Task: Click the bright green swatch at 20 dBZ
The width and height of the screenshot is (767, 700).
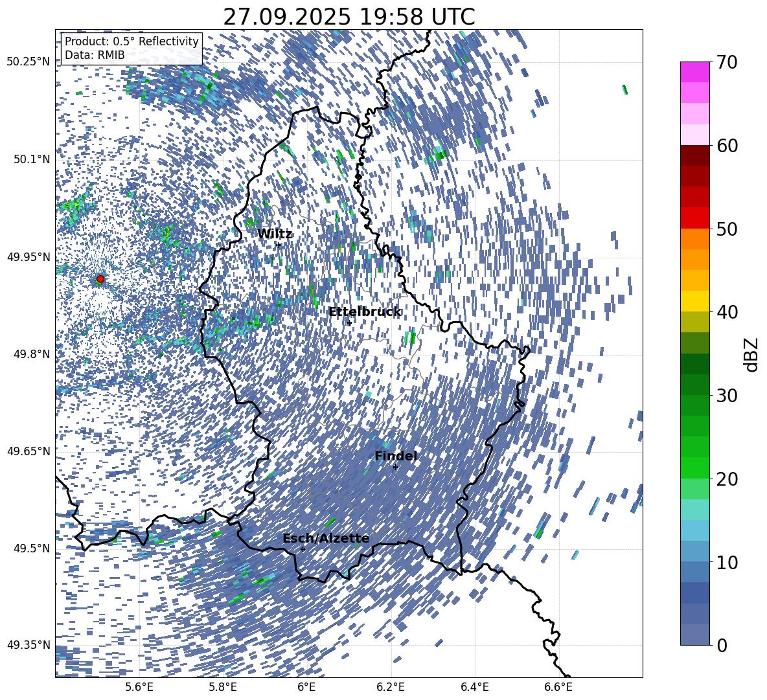Action: click(694, 468)
